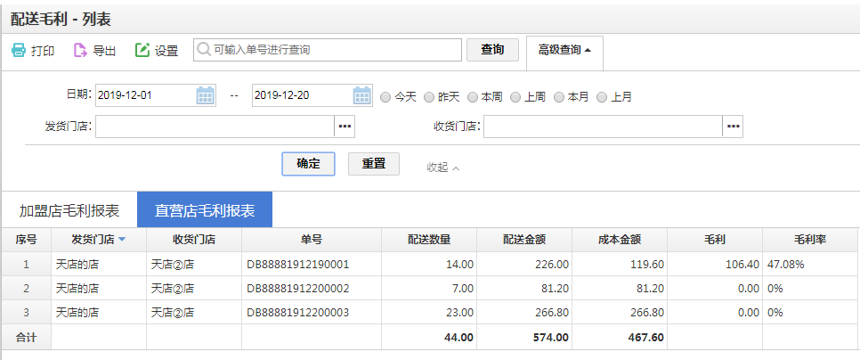Viewport: 868px width, 360px height.
Task: Click the 打印 text label
Action: (x=43, y=51)
